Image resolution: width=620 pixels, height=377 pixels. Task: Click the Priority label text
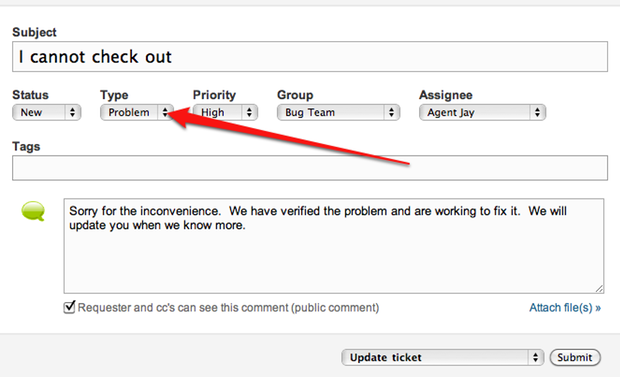pyautogui.click(x=214, y=95)
